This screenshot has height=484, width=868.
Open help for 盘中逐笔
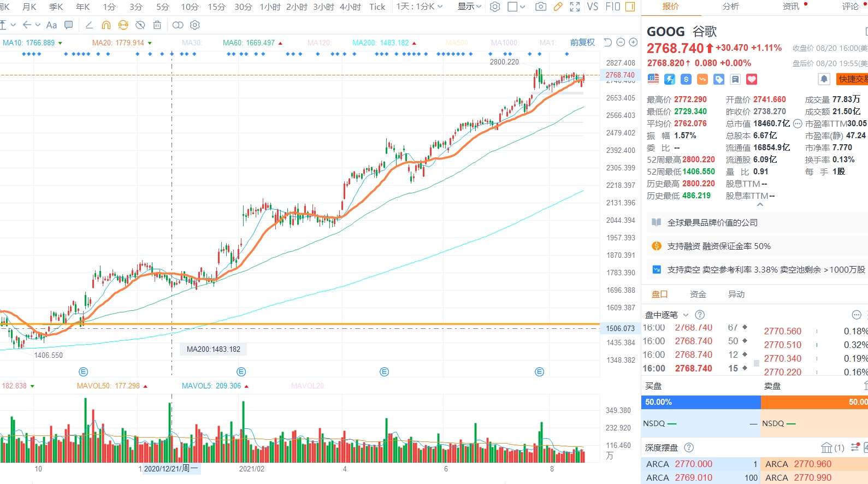pos(700,315)
